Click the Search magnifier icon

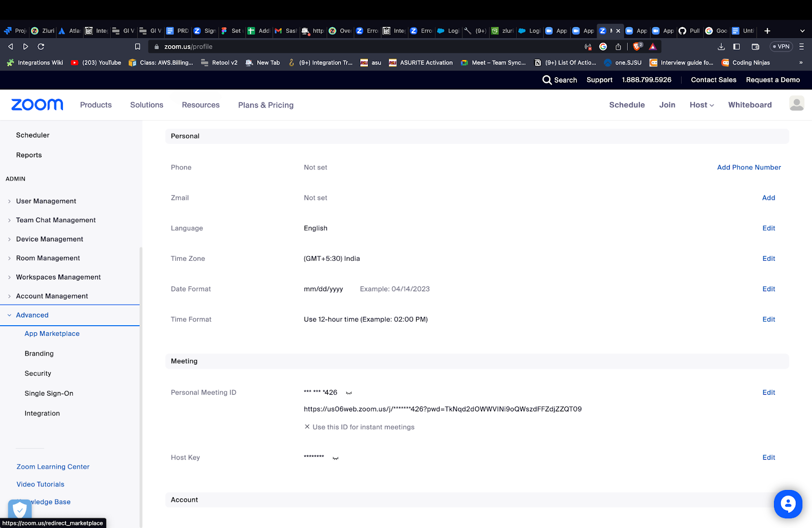(547, 80)
